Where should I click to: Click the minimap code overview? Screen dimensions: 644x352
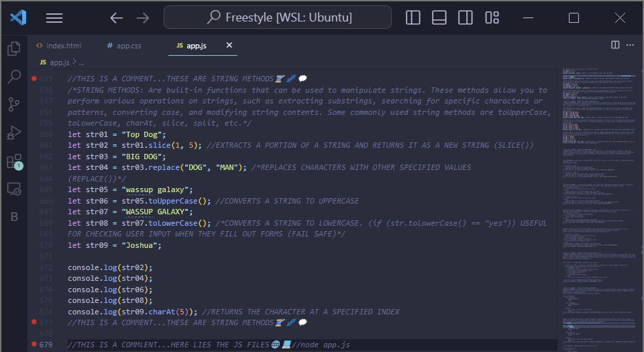pyautogui.click(x=599, y=210)
